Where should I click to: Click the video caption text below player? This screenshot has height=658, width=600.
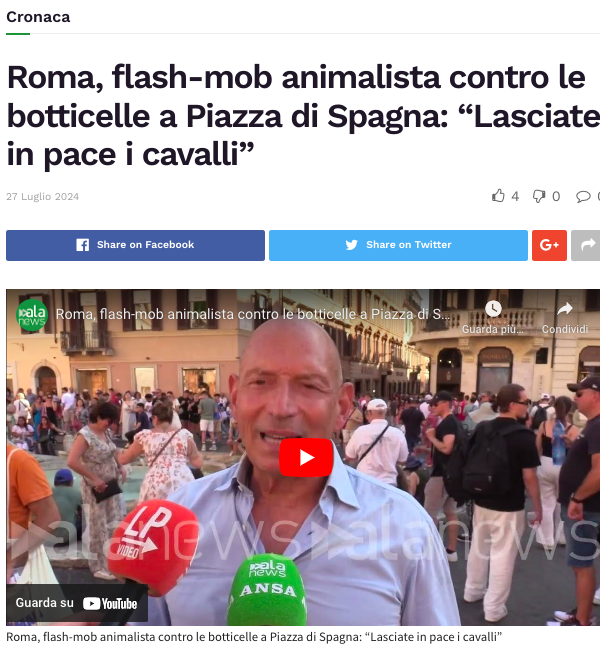tap(254, 637)
